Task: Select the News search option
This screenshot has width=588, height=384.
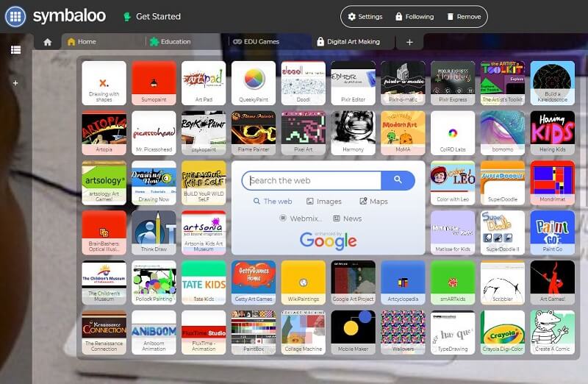Action: click(x=348, y=218)
